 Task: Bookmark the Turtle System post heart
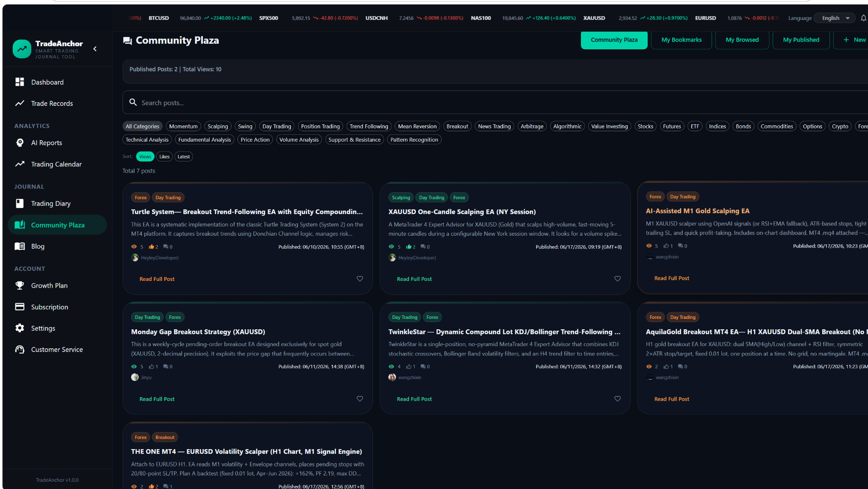click(x=360, y=279)
